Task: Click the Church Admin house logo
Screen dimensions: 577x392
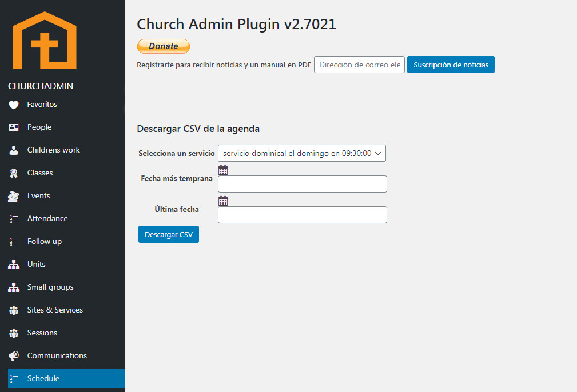Action: pos(45,41)
